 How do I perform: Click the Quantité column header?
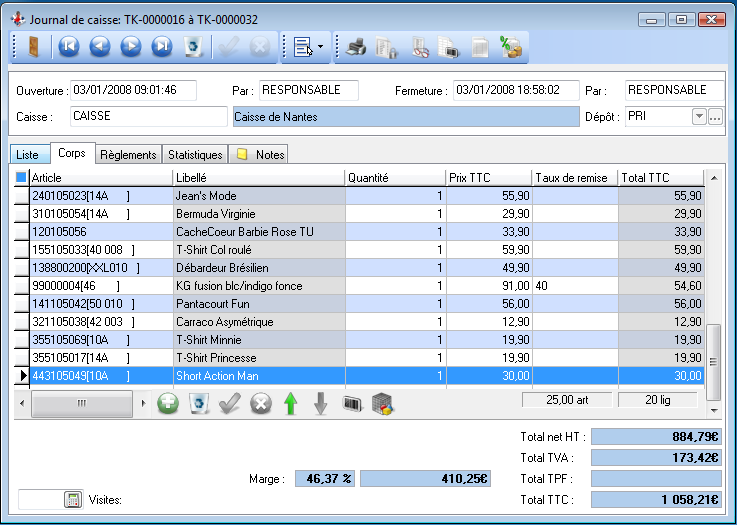[x=395, y=178]
